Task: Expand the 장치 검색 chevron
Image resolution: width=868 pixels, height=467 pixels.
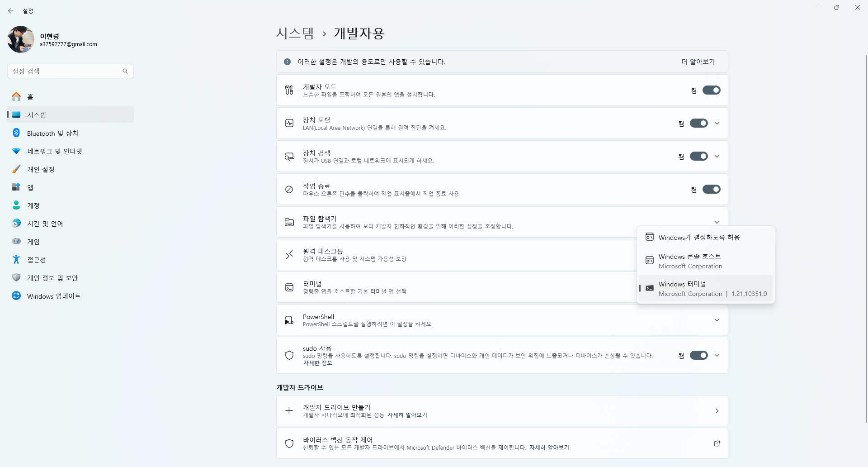Action: (x=717, y=156)
